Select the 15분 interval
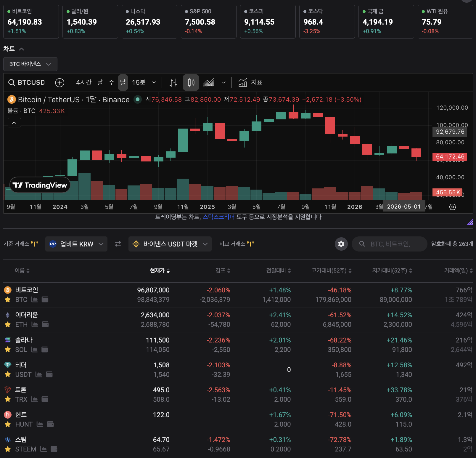This screenshot has height=458, width=476. tap(139, 82)
